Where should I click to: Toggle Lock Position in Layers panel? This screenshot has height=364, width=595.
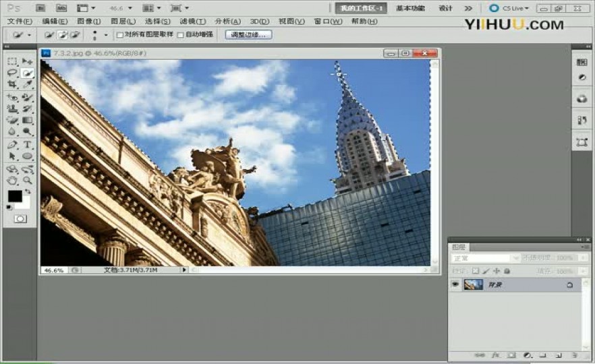[497, 271]
